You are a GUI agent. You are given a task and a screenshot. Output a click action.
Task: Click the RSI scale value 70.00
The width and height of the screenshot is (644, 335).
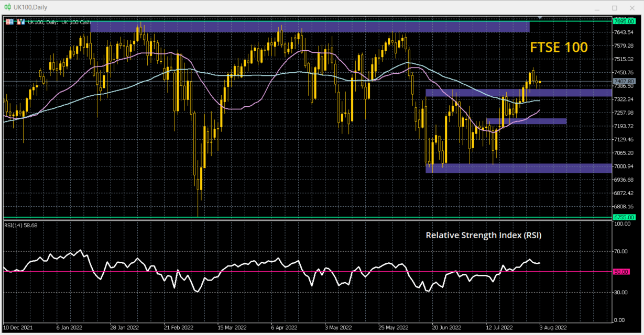622,252
